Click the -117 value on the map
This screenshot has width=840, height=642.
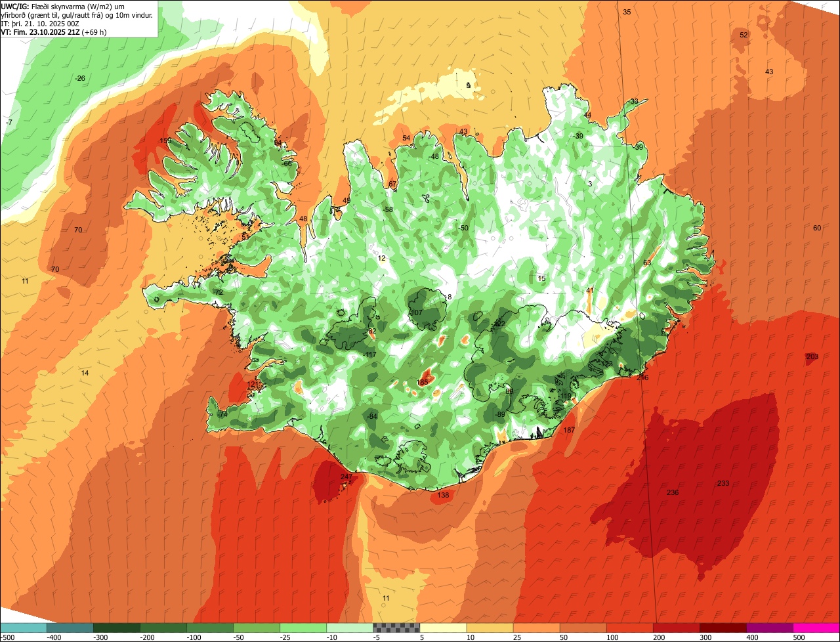(x=370, y=354)
